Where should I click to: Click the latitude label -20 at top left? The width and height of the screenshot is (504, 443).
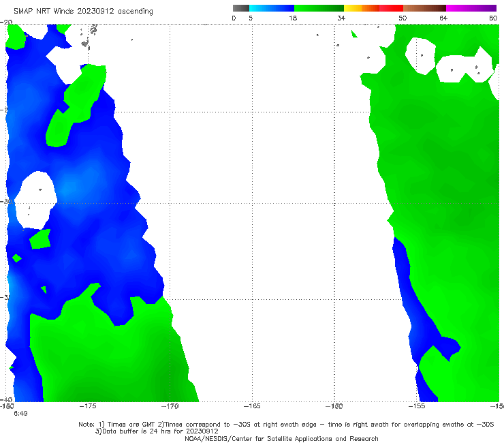(x=6, y=22)
